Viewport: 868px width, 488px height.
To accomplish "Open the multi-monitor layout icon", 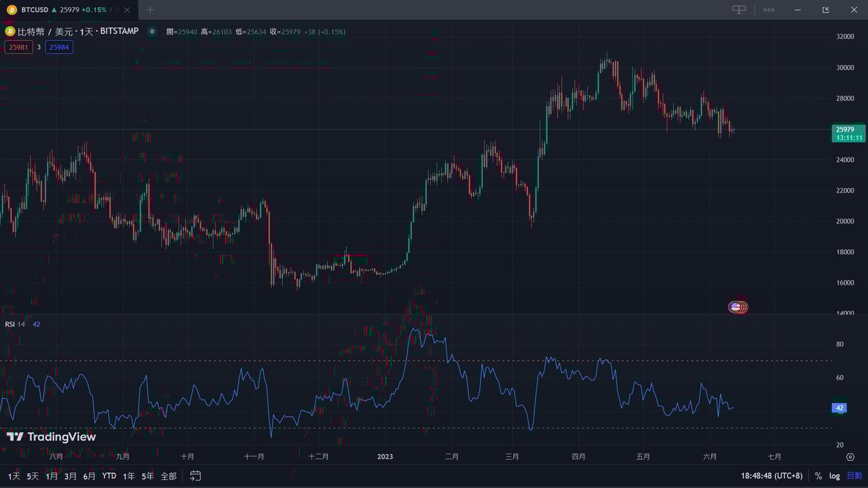I will pos(739,10).
